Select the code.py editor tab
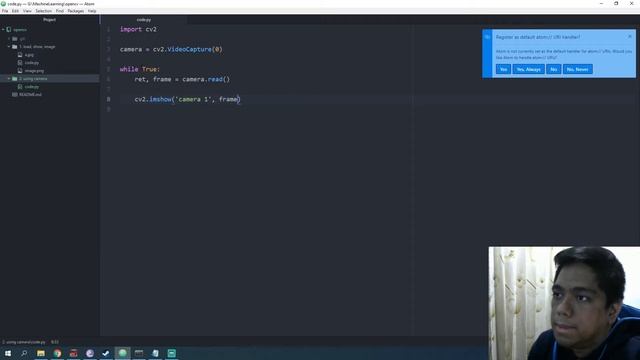The height and width of the screenshot is (360, 640). point(144,20)
